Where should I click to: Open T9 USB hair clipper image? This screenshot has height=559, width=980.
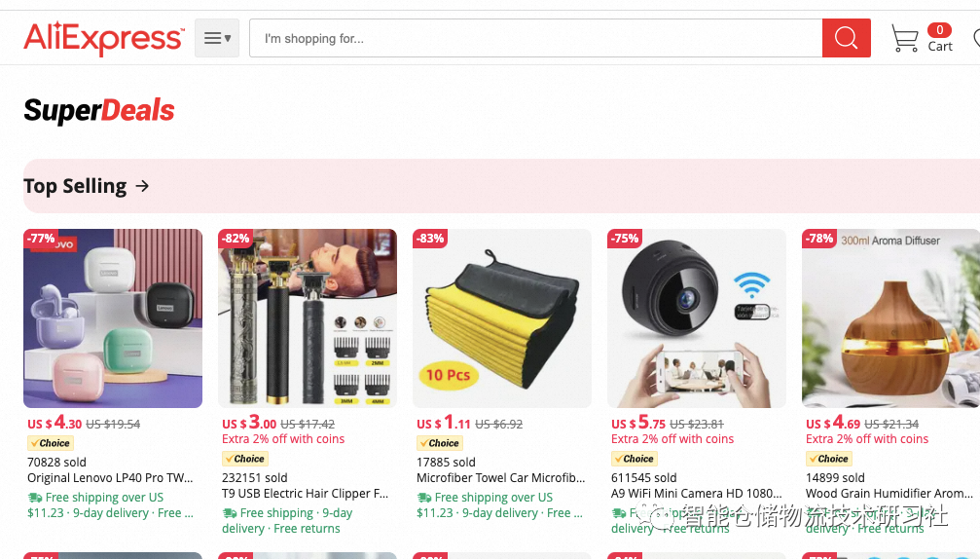click(x=308, y=318)
